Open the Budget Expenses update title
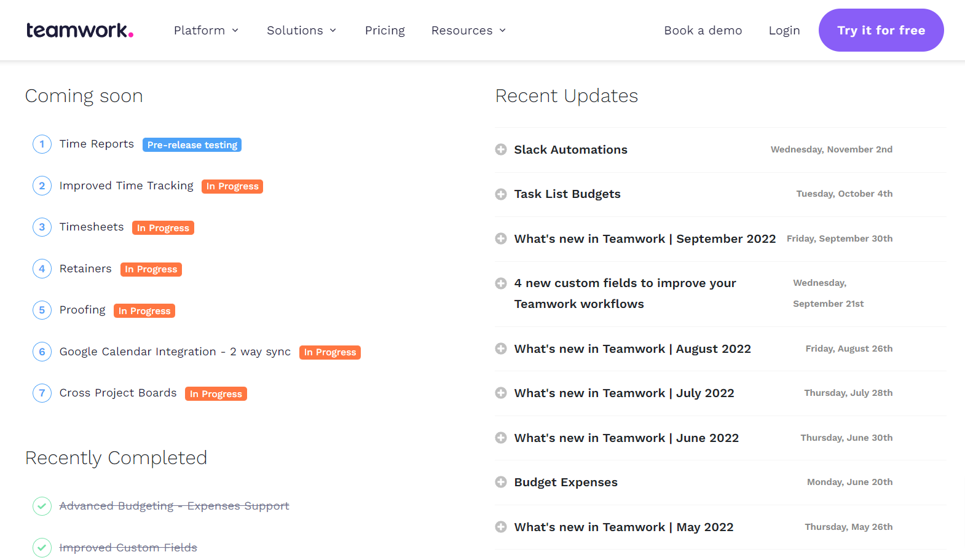The image size is (965, 560). coord(566,482)
